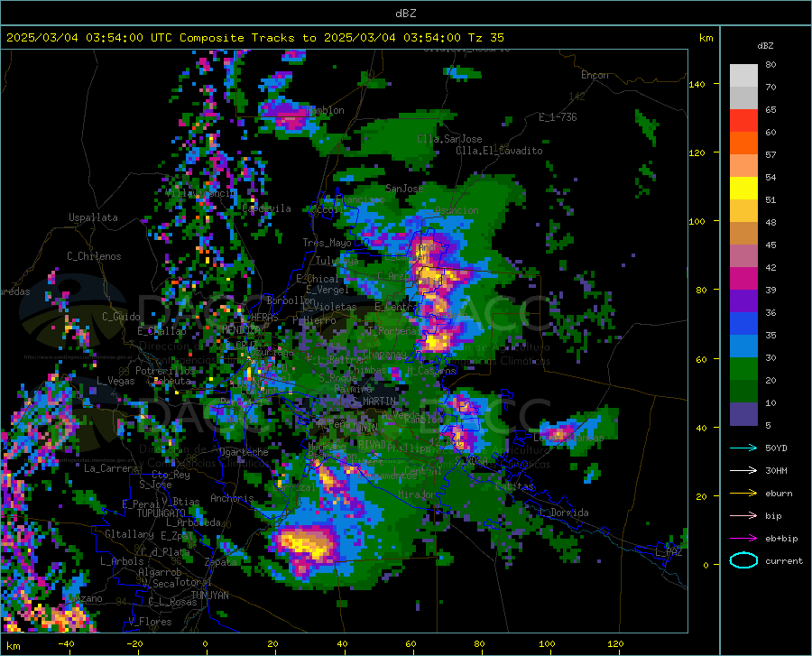
Task: Click the Encon map label
Action: tap(595, 75)
